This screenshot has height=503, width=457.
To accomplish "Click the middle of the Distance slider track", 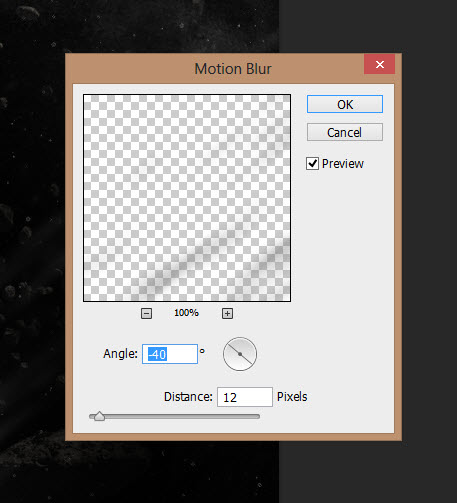I will point(174,416).
